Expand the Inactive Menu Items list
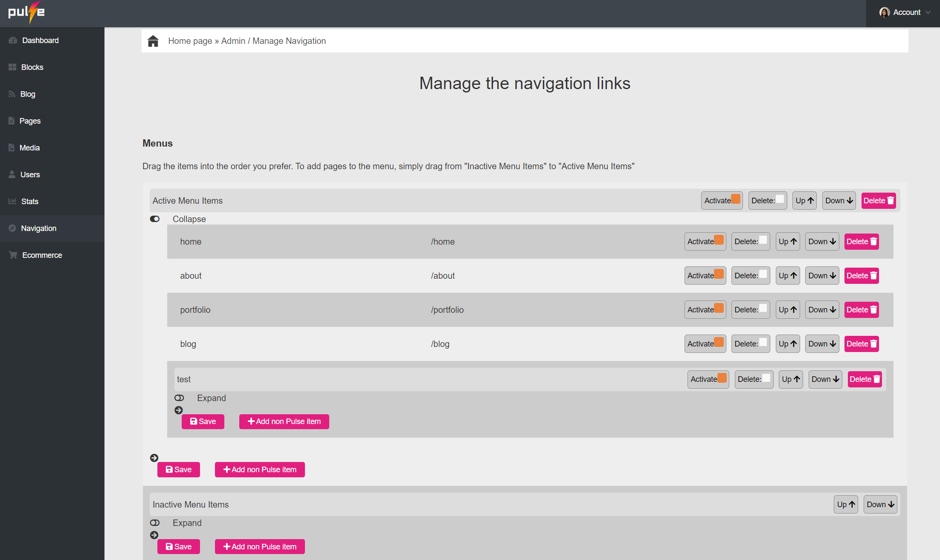 [155, 522]
